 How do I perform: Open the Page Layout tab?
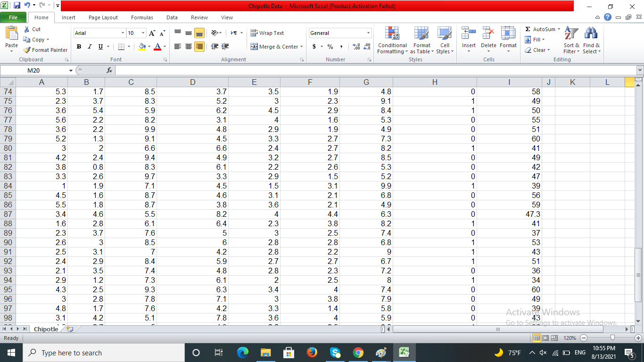pyautogui.click(x=103, y=17)
